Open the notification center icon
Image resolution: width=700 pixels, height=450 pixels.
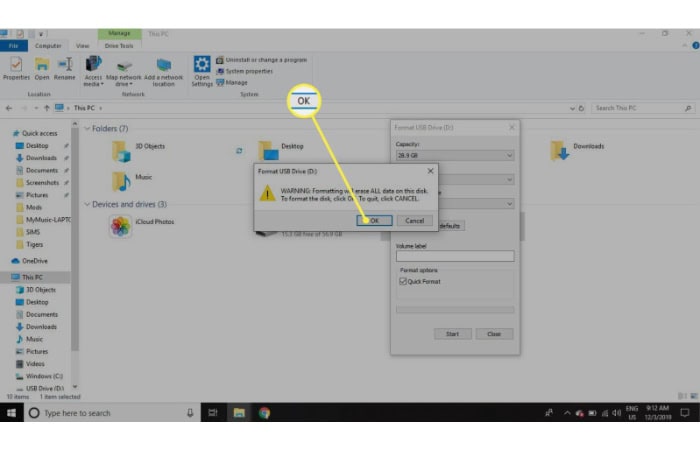coord(685,413)
